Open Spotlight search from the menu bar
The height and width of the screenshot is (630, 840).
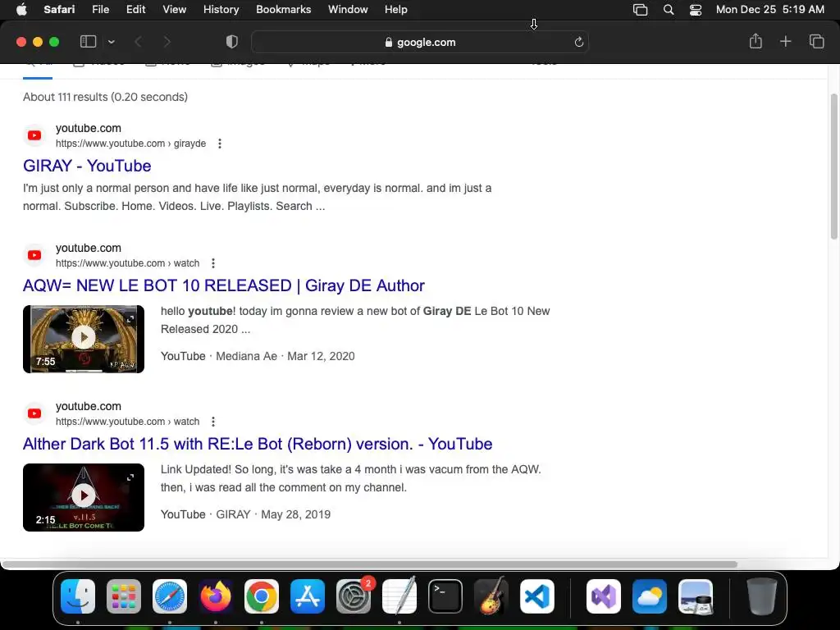pos(668,10)
